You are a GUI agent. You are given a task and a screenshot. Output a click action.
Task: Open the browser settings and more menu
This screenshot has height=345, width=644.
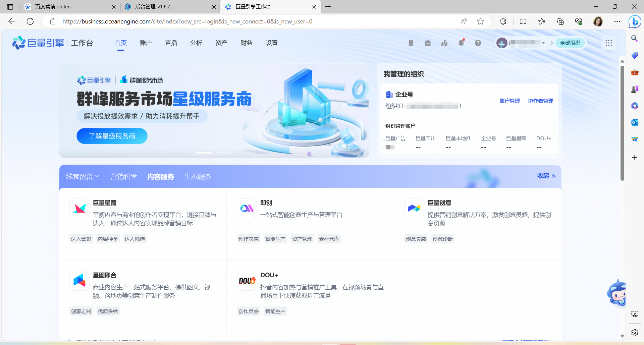[617, 21]
